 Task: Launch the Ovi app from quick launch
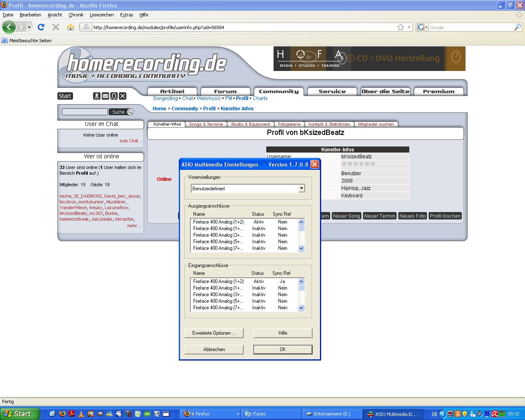147,414
